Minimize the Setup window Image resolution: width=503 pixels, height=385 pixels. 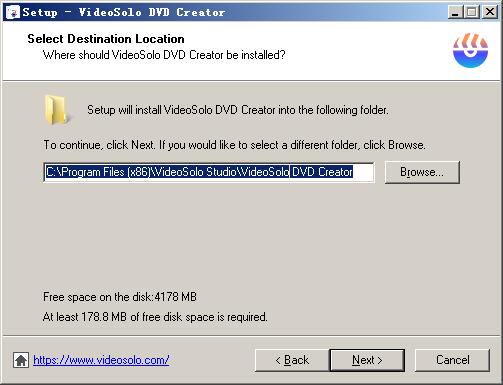tap(455, 12)
